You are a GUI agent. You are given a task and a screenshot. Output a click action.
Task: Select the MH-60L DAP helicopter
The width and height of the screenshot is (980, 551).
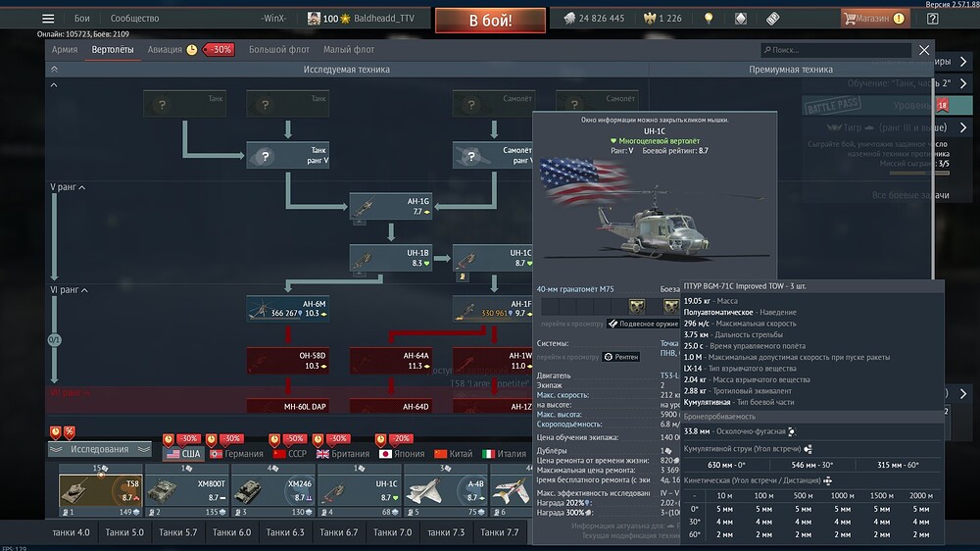tap(287, 406)
